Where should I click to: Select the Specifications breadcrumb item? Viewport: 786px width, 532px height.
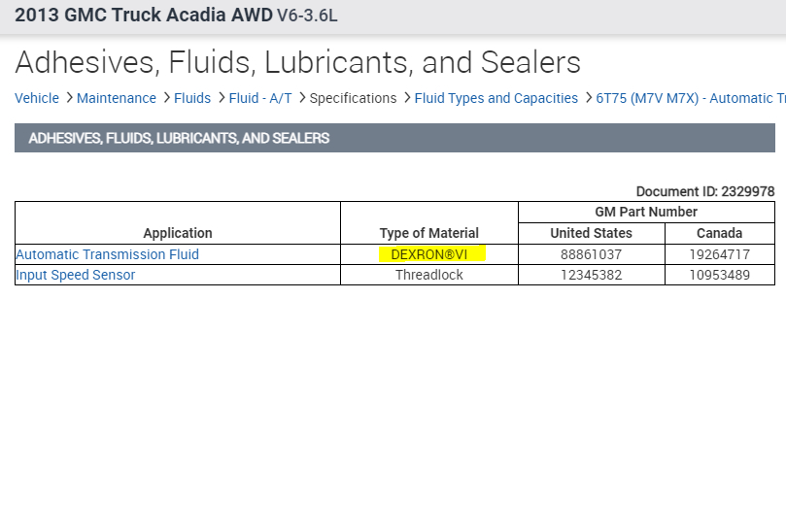pyautogui.click(x=353, y=98)
